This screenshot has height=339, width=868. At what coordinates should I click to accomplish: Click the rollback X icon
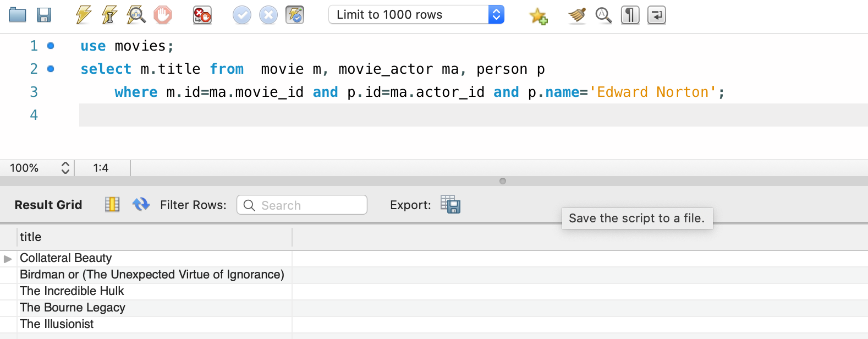click(268, 15)
